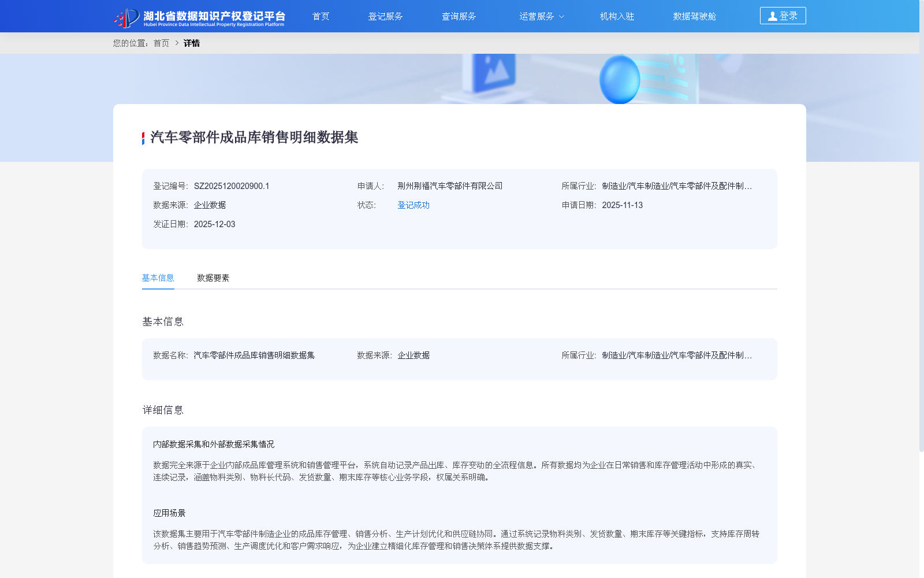
Task: Click the 应用场景 heading
Action: (x=169, y=513)
